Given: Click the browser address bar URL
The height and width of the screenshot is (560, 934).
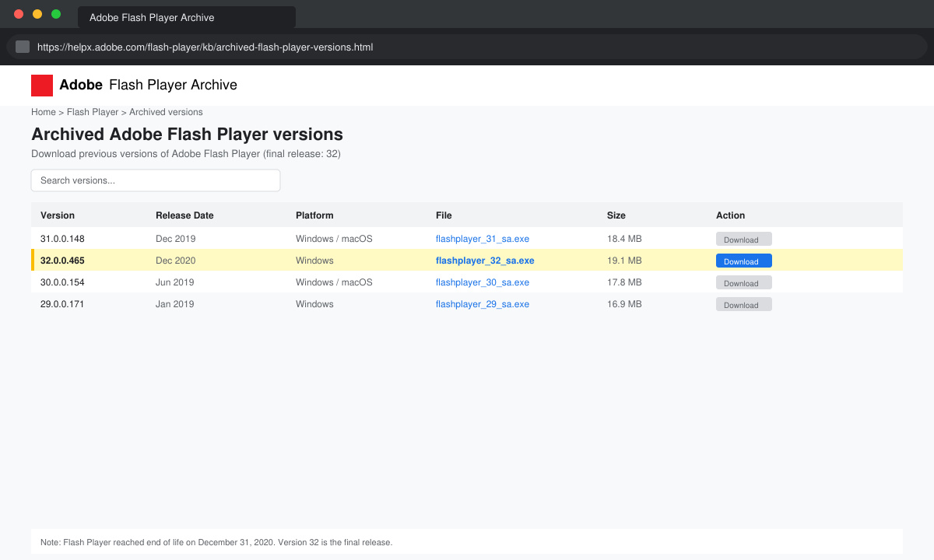Looking at the screenshot, I should pos(205,47).
